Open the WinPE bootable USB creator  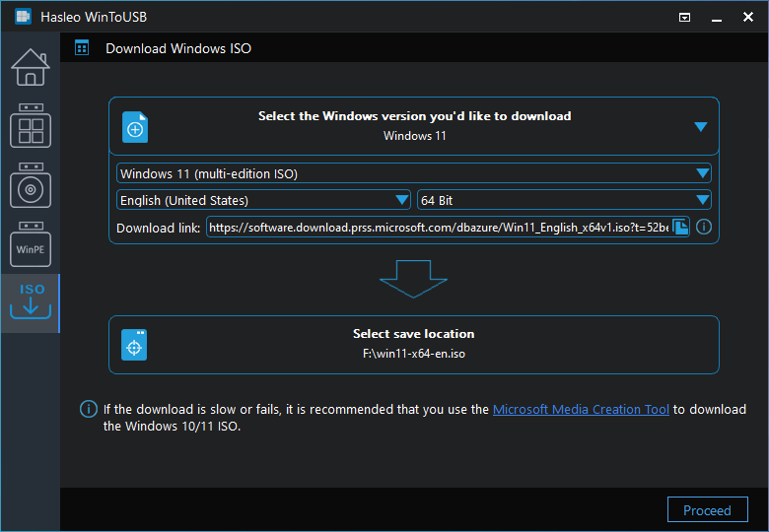click(x=31, y=244)
